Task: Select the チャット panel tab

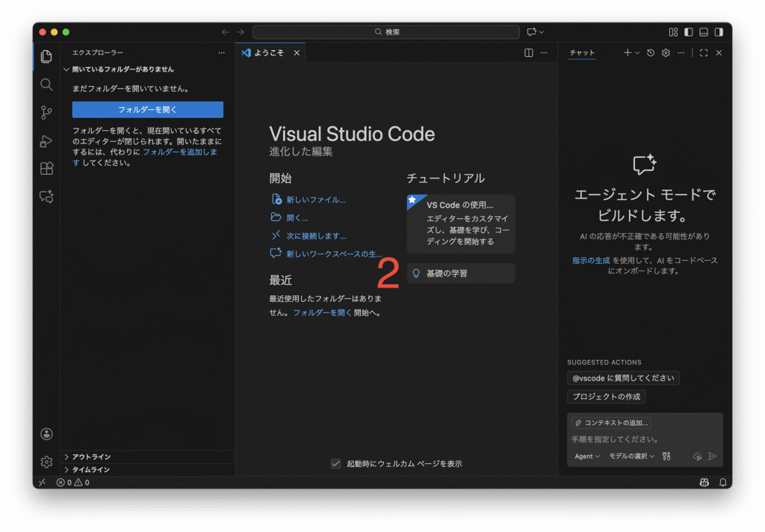Action: point(582,53)
